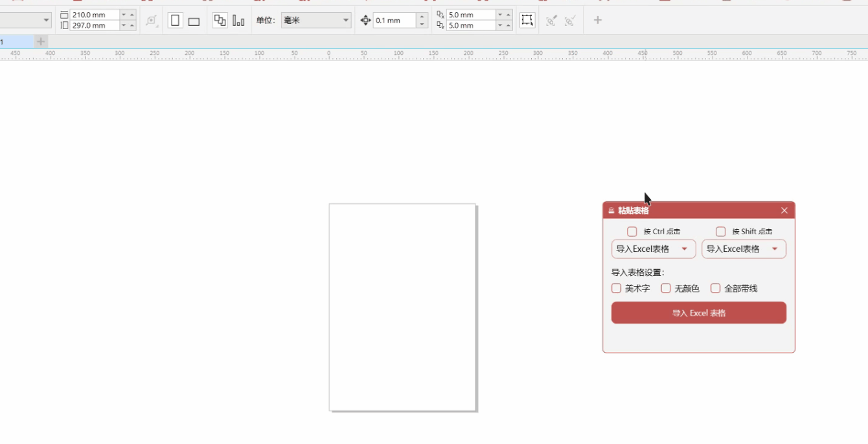Open the Ctrl-click 导入Excel表格 dropdown
The height and width of the screenshot is (444, 868).
point(653,249)
